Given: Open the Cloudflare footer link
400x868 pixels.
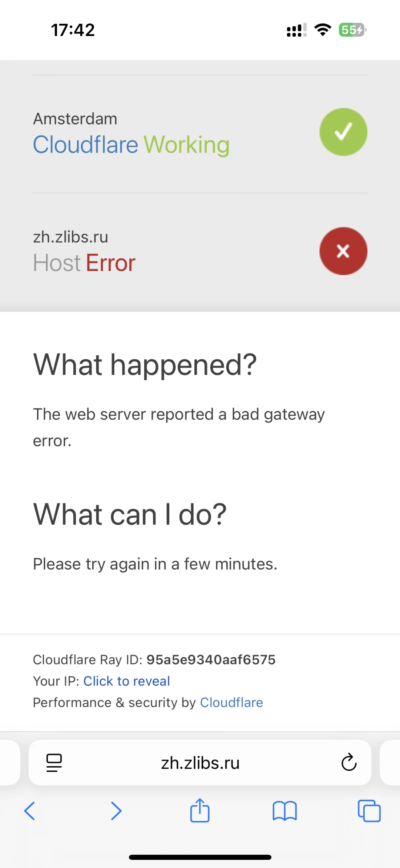Looking at the screenshot, I should (x=231, y=703).
